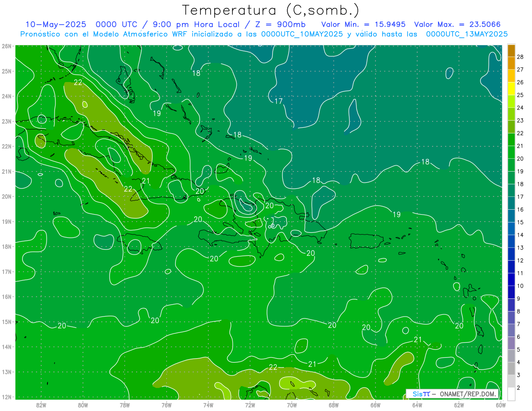Click the '12' value on the color scale

pos(520,260)
